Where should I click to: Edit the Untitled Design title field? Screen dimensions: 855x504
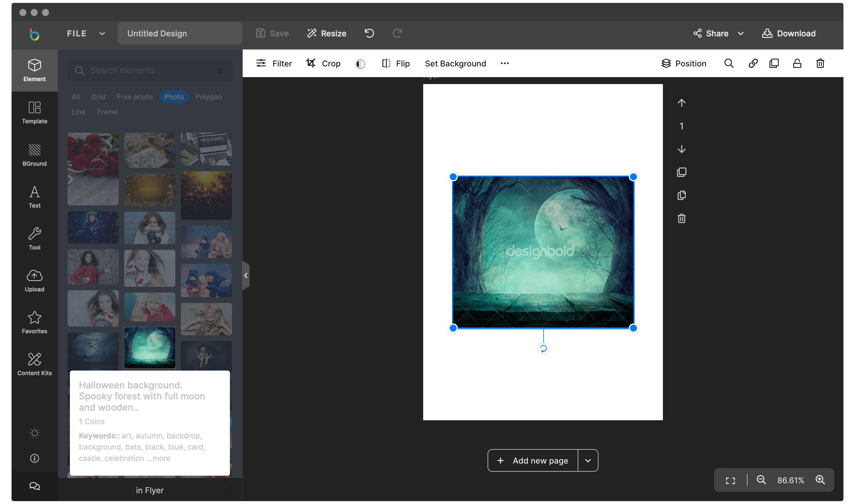point(180,33)
